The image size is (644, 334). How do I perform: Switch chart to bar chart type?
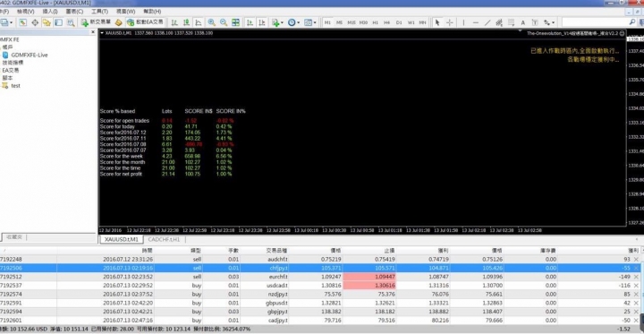click(x=174, y=22)
